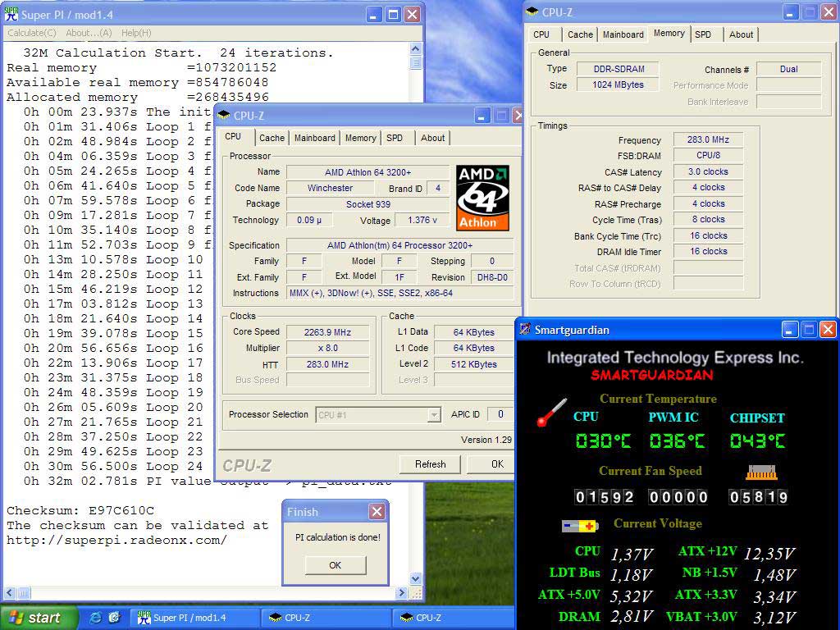Screen dimensions: 840x630
Task: Click the AMD Athlon 64 logo
Action: point(482,198)
